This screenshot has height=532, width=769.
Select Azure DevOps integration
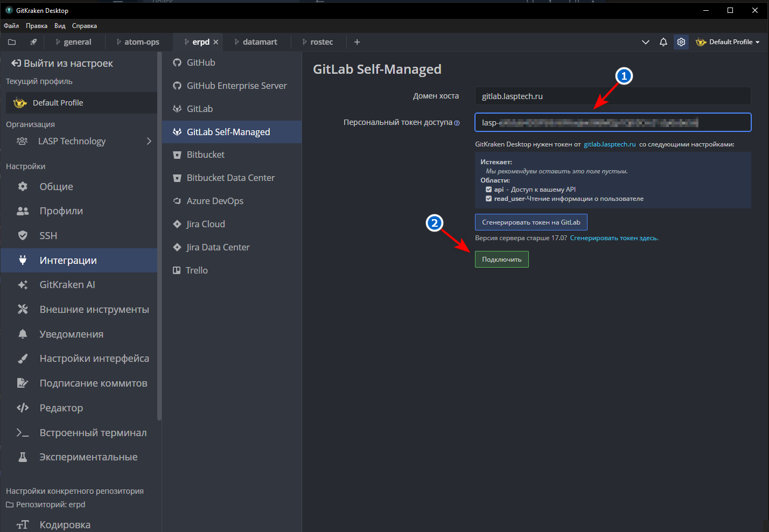[232, 201]
